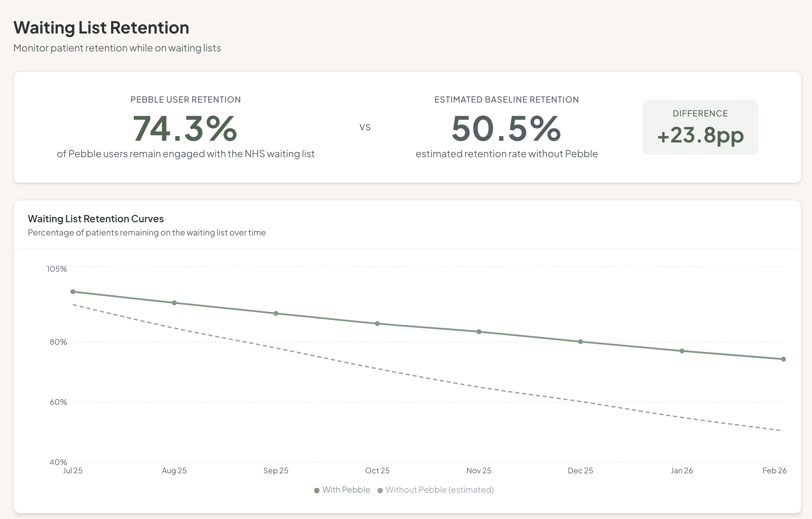Screen dimensions: 812x519
Task: Click the Nov 25 x-axis label
Action: [479, 470]
